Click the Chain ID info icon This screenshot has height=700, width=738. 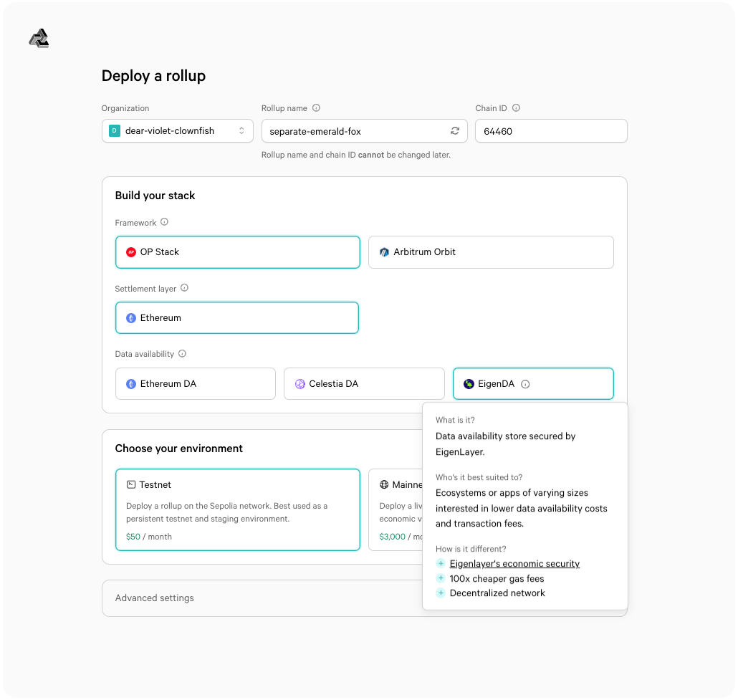click(x=517, y=107)
